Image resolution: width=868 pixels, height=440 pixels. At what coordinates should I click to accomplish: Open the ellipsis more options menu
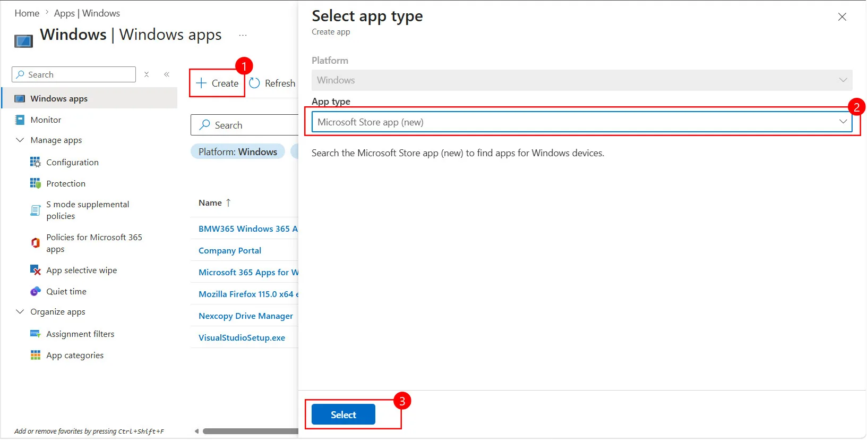point(243,36)
